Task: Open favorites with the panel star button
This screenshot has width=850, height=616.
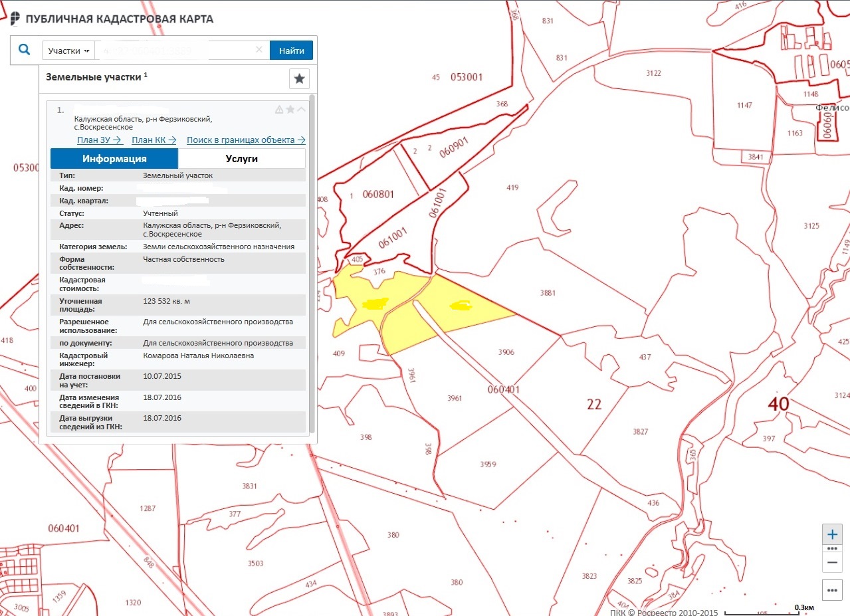Action: click(x=299, y=78)
